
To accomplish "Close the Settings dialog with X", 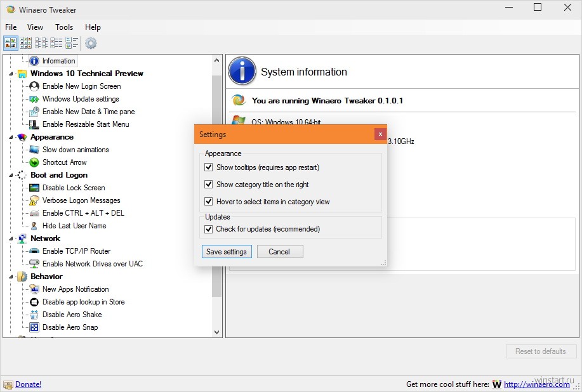I will (380, 134).
